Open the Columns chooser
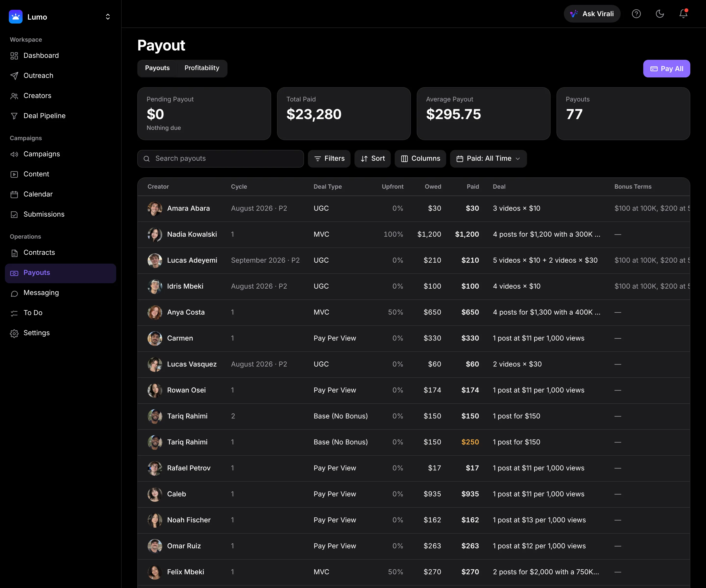The width and height of the screenshot is (706, 588). point(420,159)
